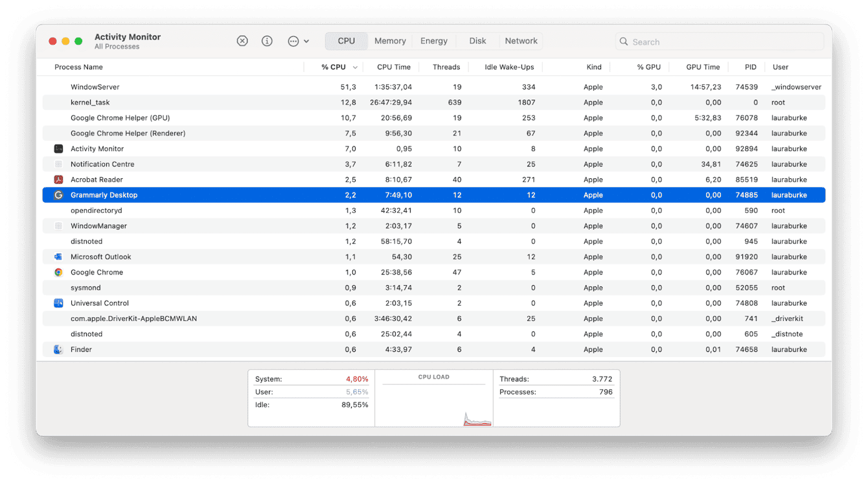Switch to the Memory tab

389,40
